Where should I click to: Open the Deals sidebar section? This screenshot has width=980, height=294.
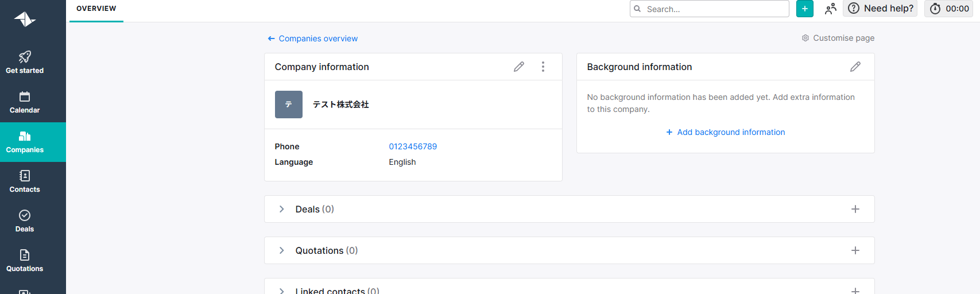25,222
